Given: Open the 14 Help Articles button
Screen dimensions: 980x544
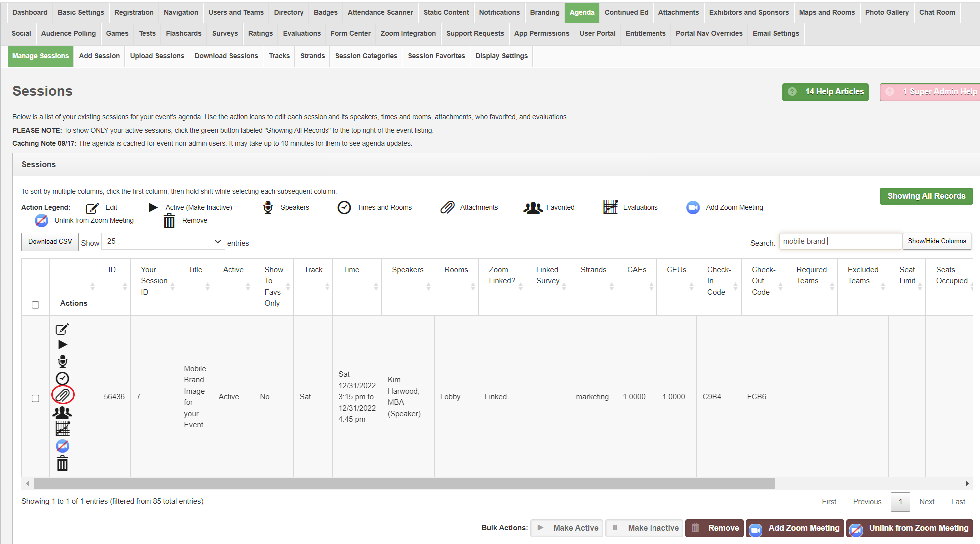Looking at the screenshot, I should coord(825,92).
